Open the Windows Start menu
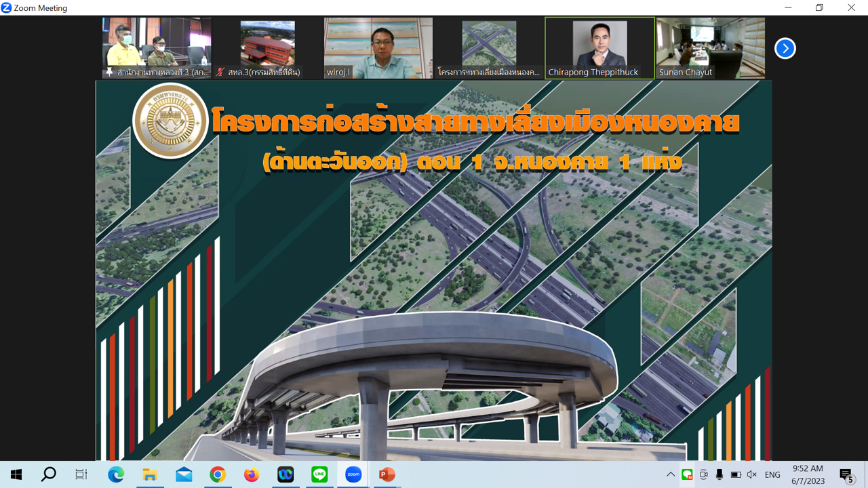The height and width of the screenshot is (488, 868). point(16,474)
